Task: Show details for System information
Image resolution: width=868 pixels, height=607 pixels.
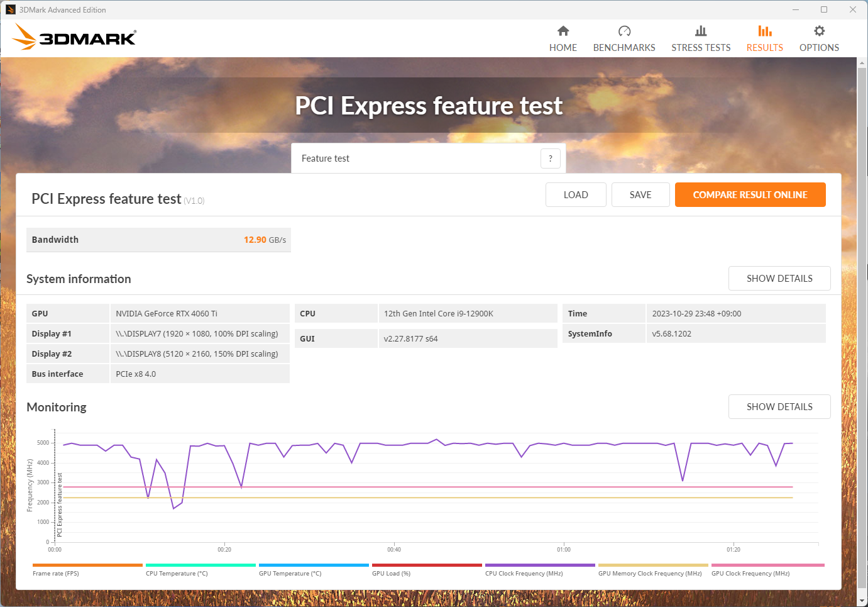Action: (779, 279)
